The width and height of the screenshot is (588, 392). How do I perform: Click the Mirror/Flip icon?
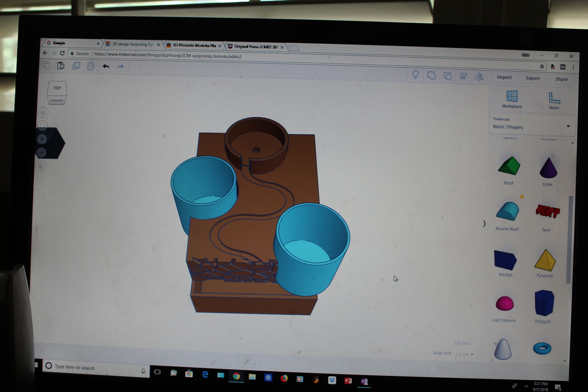(479, 77)
